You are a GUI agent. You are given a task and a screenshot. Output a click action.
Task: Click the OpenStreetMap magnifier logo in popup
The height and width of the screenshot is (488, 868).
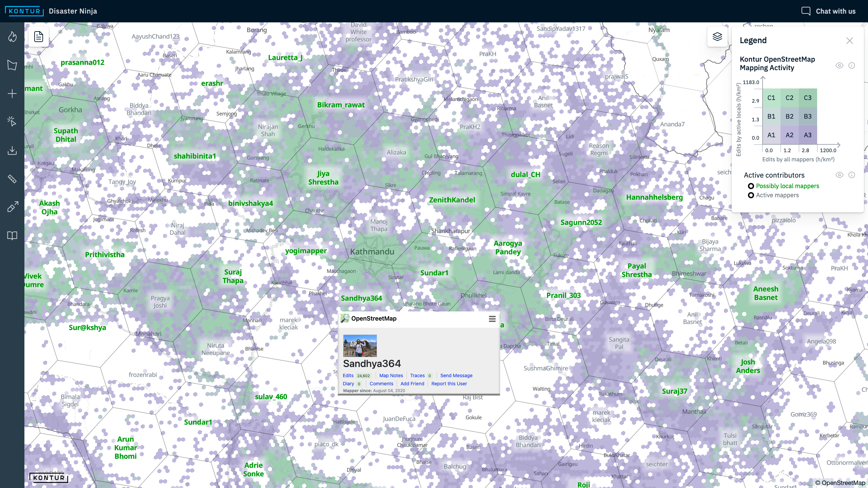point(345,319)
